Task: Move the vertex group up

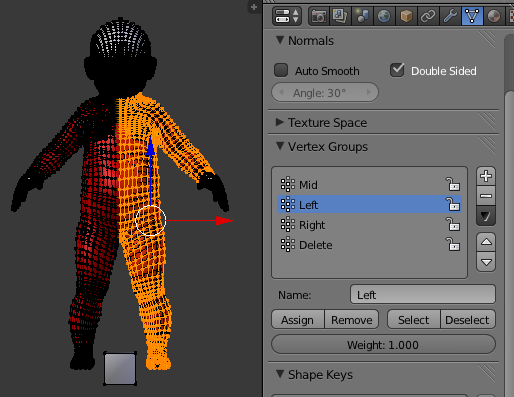Action: click(486, 242)
